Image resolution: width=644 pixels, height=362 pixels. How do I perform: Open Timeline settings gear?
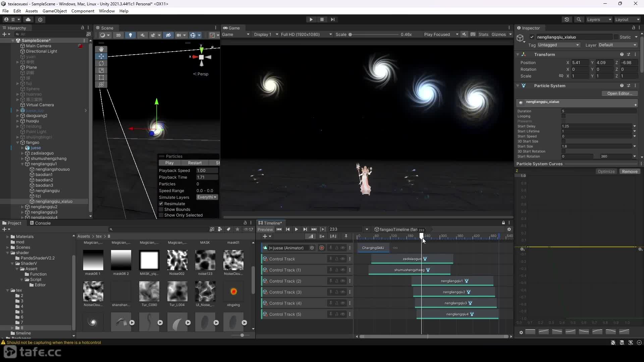[509, 229]
